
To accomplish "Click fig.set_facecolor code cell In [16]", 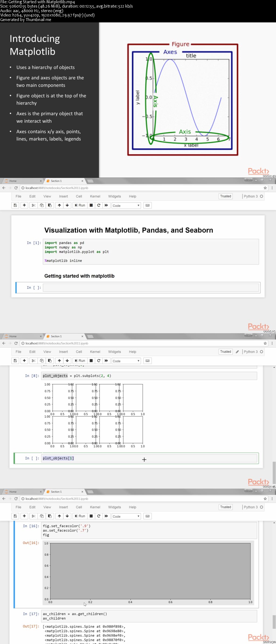I will [149, 530].
